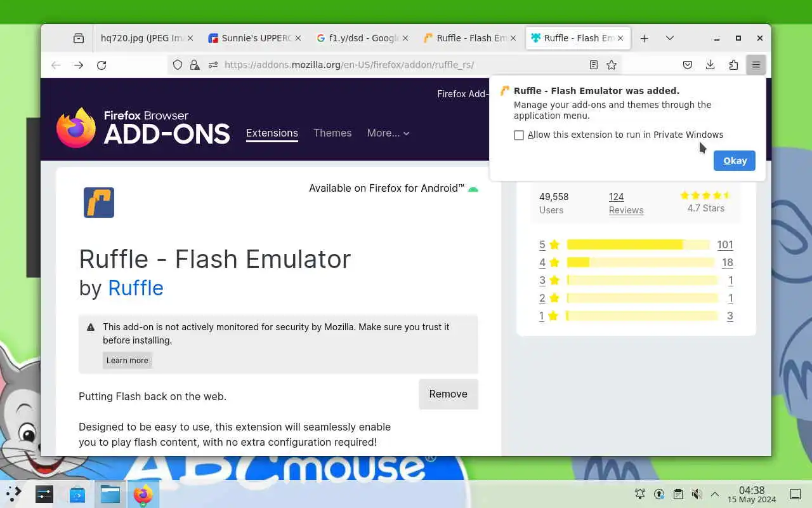Enable running extension in Private Windows
Image resolution: width=812 pixels, height=508 pixels.
[x=519, y=135]
